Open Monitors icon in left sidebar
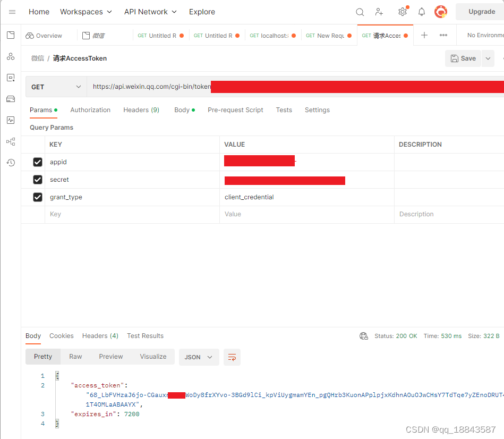The height and width of the screenshot is (439, 504). coord(11,120)
